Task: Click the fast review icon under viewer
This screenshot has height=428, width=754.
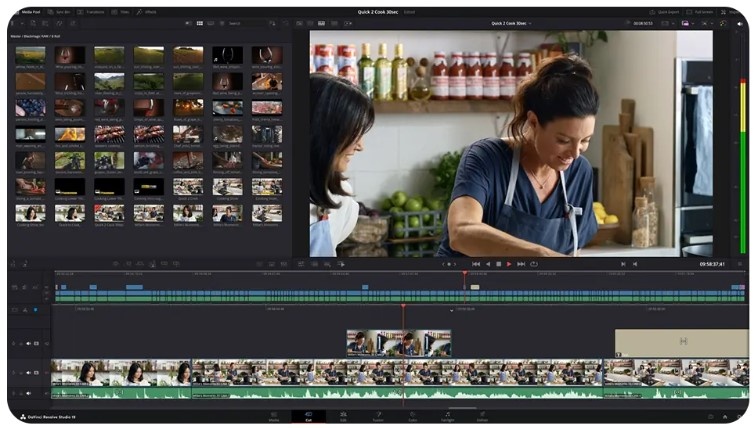Action: coord(341,264)
